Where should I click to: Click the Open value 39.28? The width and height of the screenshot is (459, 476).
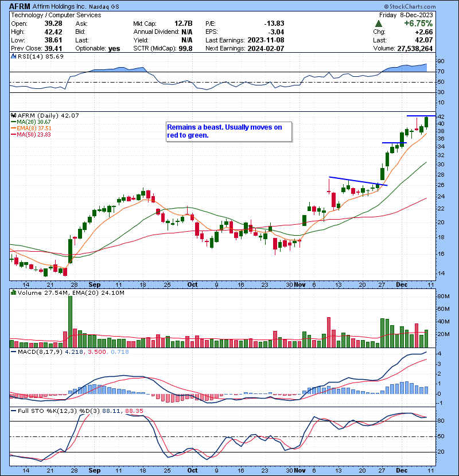pos(53,24)
